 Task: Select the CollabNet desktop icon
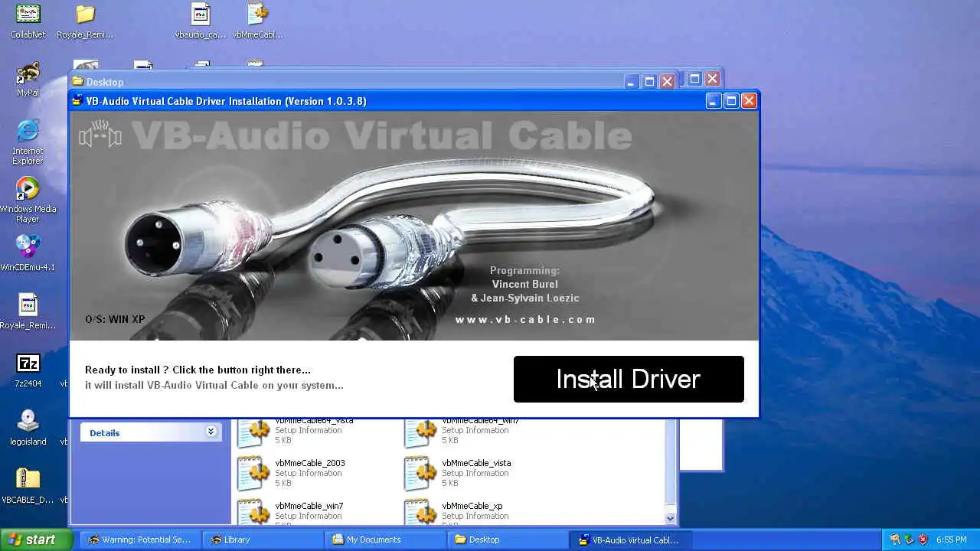point(28,21)
